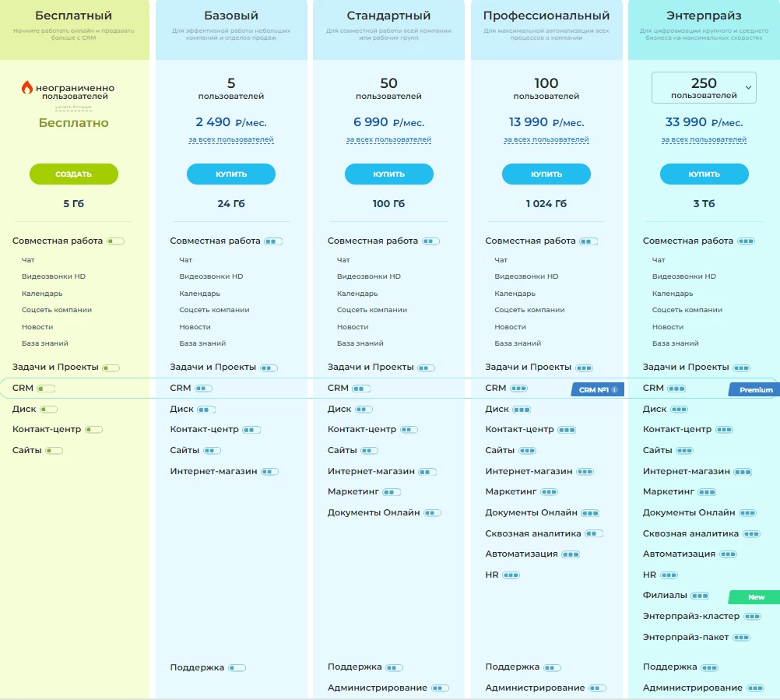This screenshot has width=780, height=700.
Task: Click the fire icon in the Бесплатный plan
Action: tap(27, 88)
